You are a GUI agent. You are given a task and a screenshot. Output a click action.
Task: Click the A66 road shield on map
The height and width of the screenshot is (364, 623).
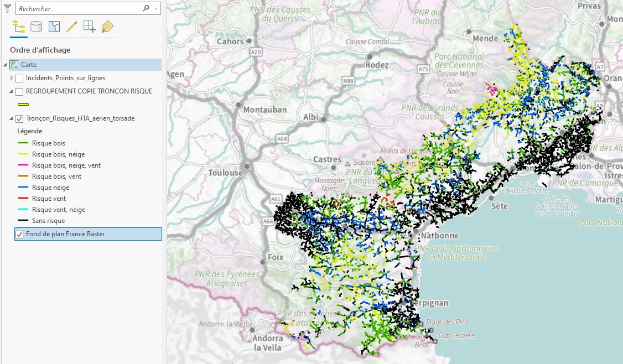[268, 222]
